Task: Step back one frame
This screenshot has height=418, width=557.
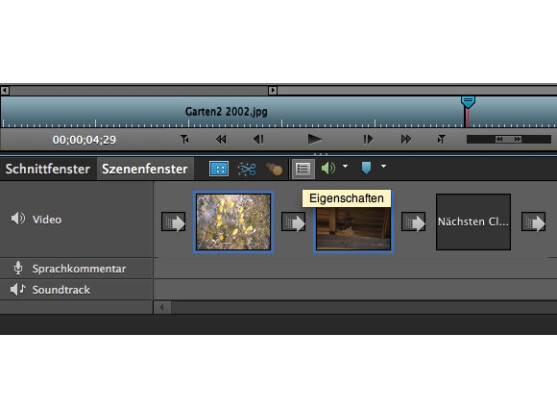Action: (x=259, y=139)
